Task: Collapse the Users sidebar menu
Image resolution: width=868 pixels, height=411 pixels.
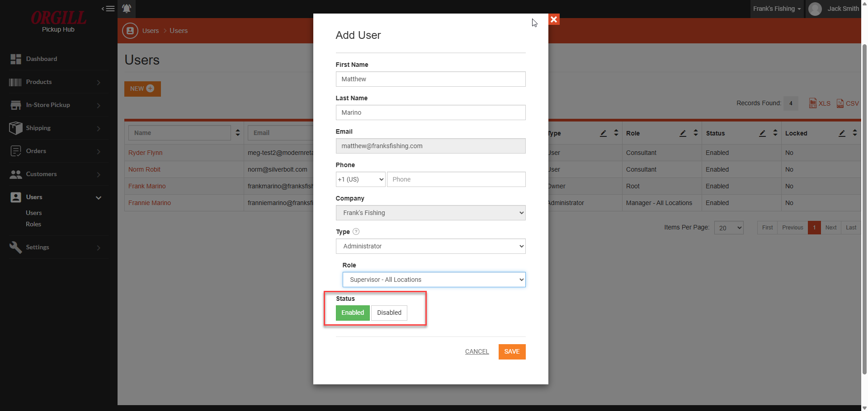Action: (99, 197)
